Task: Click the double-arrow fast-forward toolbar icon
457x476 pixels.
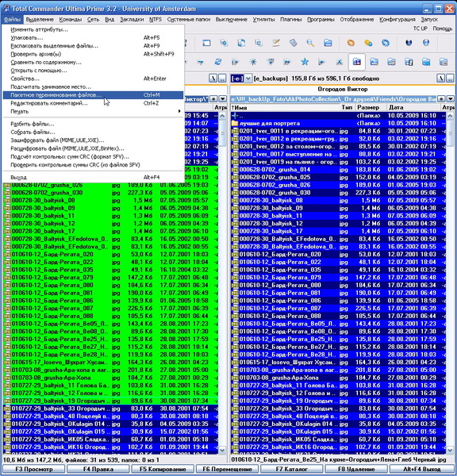Action: coord(287,62)
